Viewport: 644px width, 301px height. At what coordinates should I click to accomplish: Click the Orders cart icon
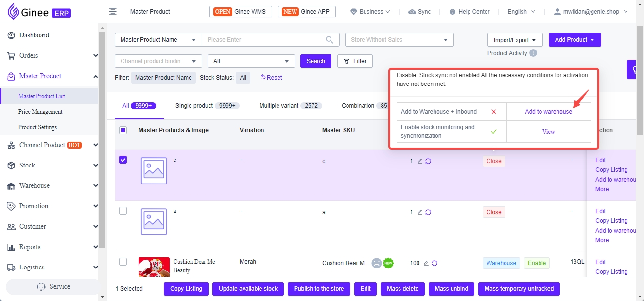click(11, 56)
